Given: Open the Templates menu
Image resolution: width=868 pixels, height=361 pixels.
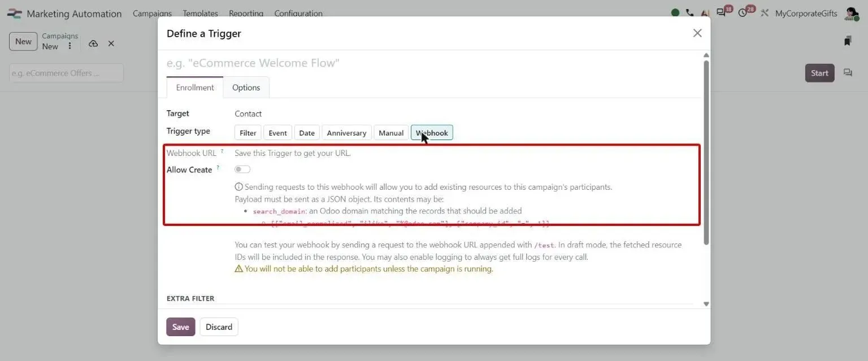Looking at the screenshot, I should pos(200,14).
